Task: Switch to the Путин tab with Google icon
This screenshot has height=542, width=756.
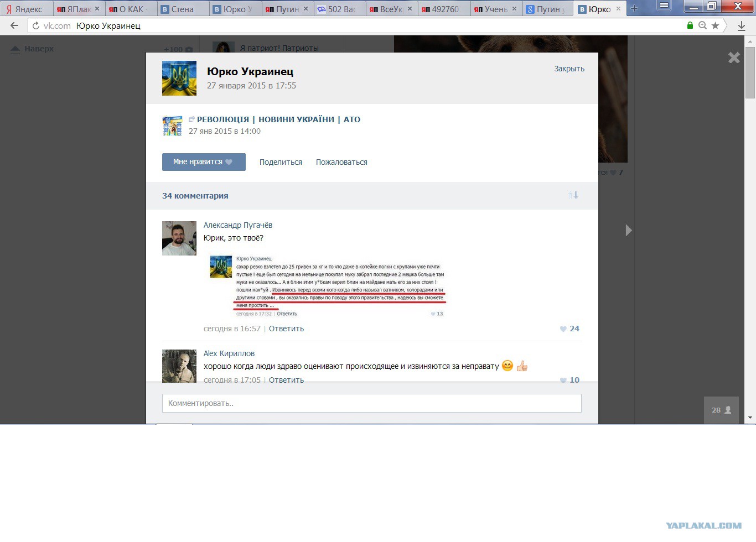Action: click(547, 9)
